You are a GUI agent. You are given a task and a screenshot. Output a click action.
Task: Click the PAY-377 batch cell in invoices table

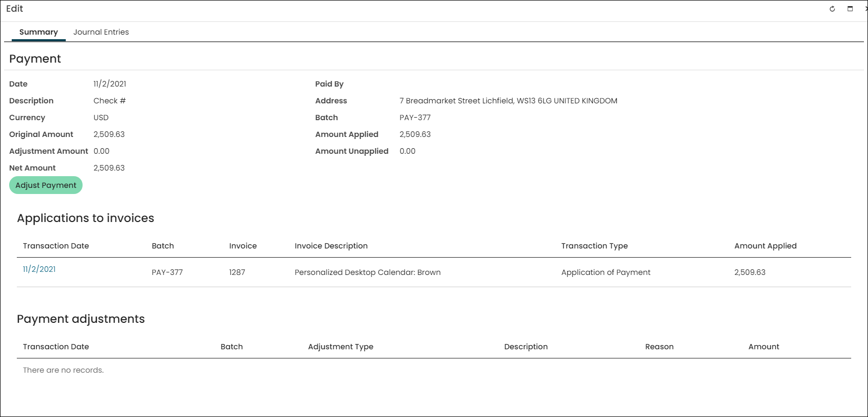167,272
